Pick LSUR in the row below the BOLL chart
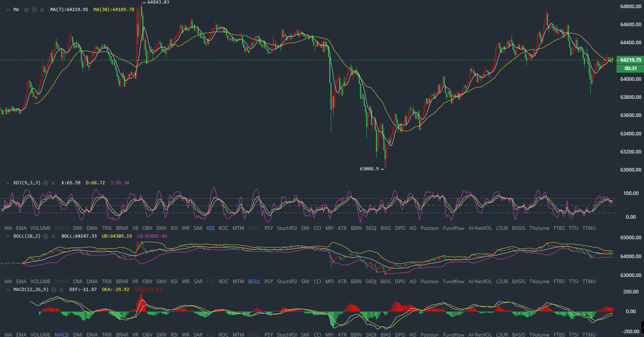The width and height of the screenshot is (644, 337). 502,282
